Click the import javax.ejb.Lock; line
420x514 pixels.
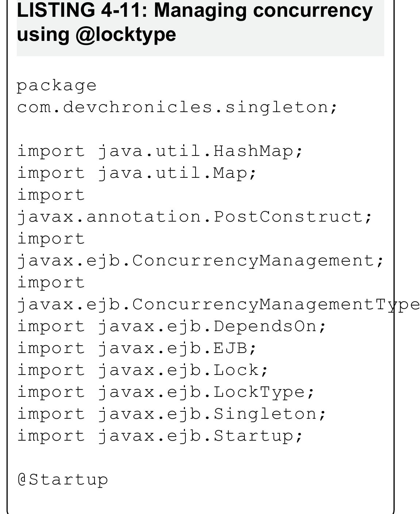[143, 370]
